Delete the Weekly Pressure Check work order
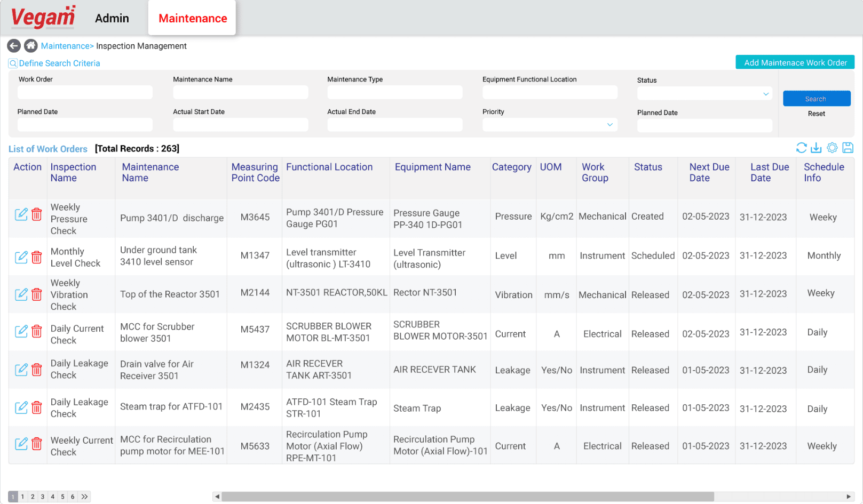863x504 pixels. click(36, 214)
